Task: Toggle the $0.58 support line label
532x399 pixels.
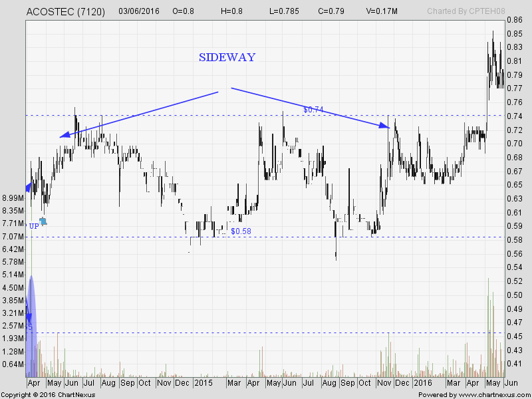Action: [240, 231]
